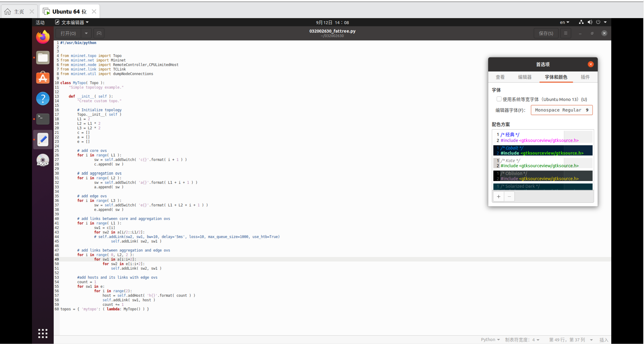Expand the recent files arrow beside Open
Viewport: 644px width, 344px height.
point(86,33)
